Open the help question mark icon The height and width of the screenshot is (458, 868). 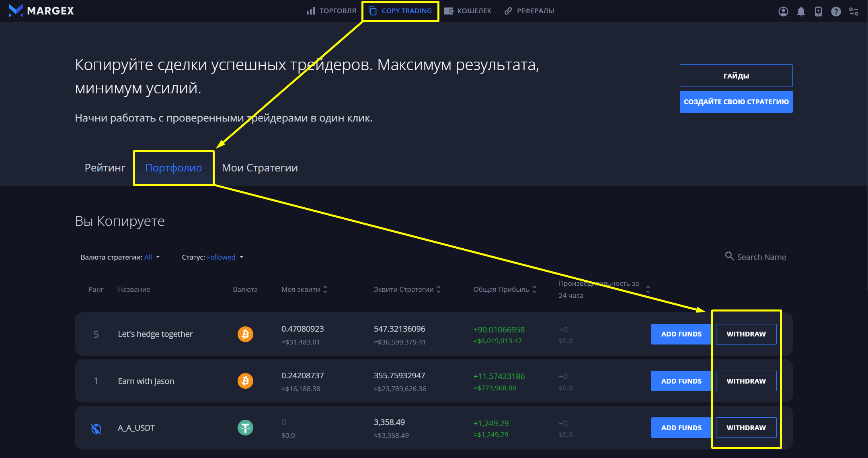point(836,11)
